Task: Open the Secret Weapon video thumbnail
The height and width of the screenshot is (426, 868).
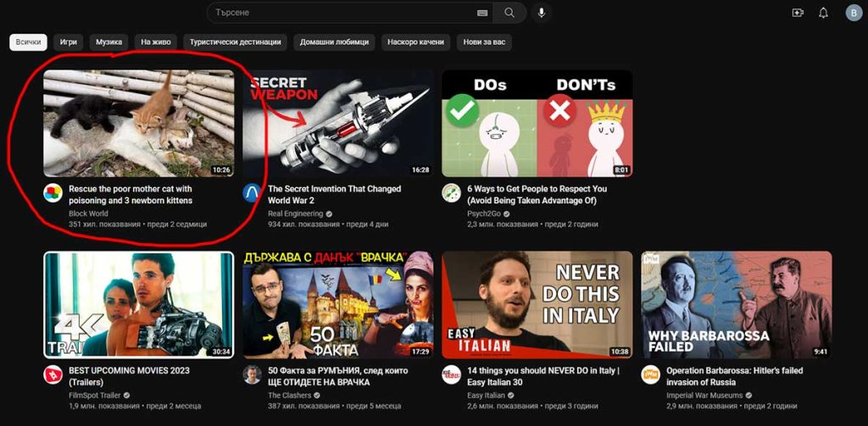Action: pos(337,123)
